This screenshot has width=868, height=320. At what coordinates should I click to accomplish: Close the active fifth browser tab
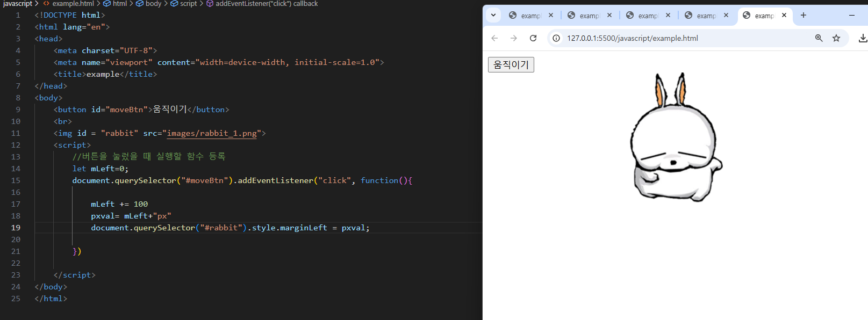click(784, 15)
